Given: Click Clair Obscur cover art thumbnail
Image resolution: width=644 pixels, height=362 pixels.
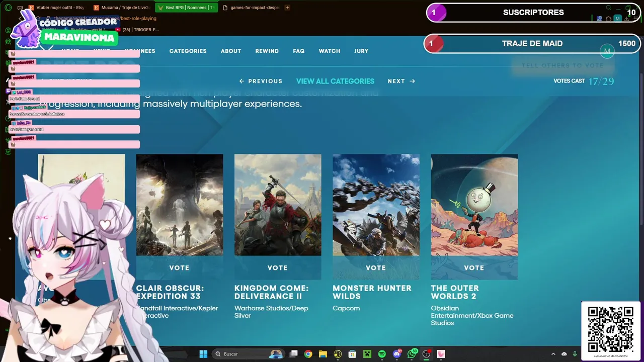Looking at the screenshot, I should (179, 205).
